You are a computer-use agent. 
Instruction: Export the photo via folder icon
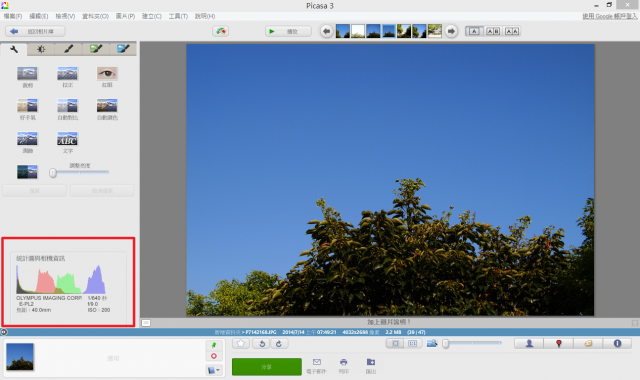(x=371, y=362)
